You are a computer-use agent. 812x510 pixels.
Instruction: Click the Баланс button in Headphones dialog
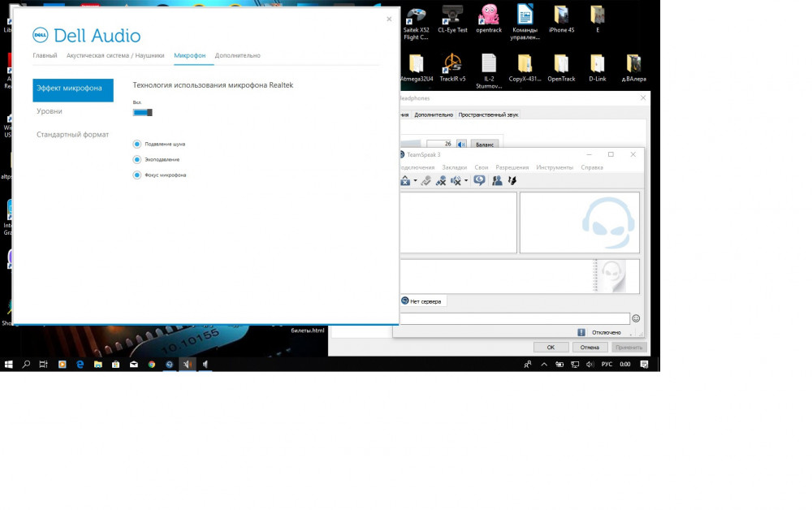click(485, 145)
